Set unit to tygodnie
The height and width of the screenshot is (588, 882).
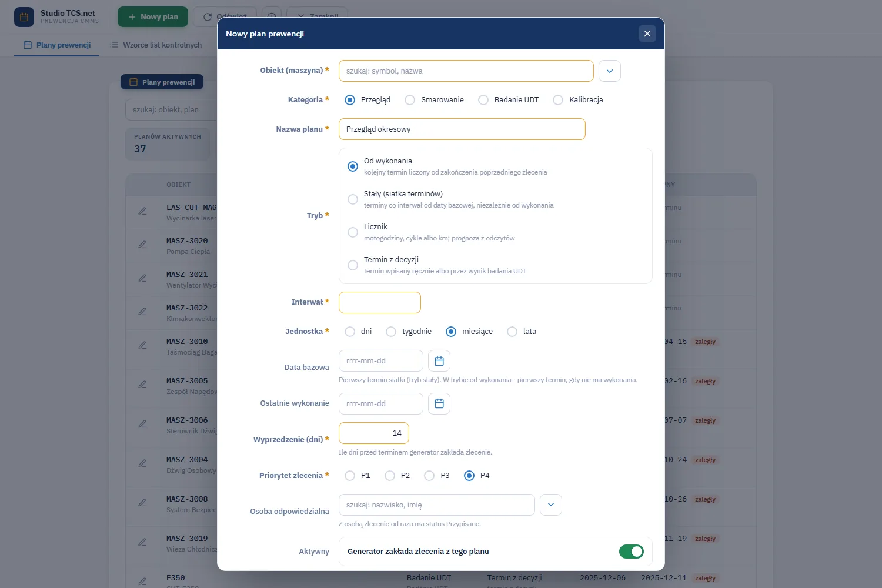click(x=391, y=332)
